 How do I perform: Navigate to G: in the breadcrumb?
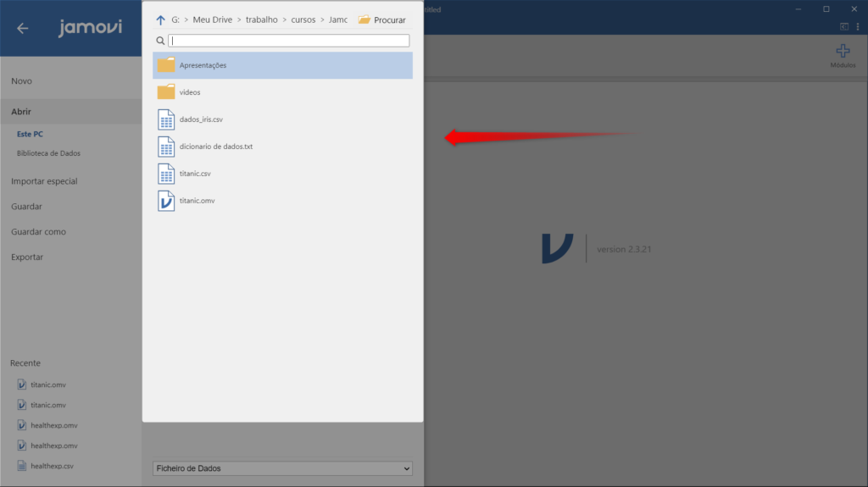coord(175,20)
